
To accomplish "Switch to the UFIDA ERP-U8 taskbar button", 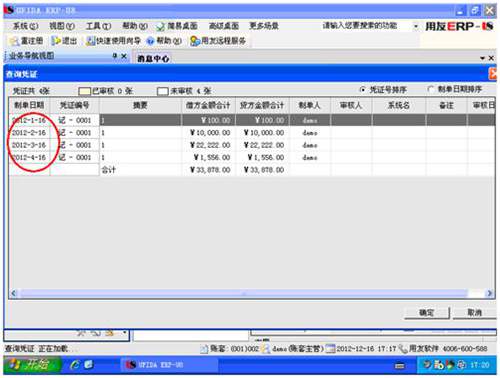I will click(169, 365).
